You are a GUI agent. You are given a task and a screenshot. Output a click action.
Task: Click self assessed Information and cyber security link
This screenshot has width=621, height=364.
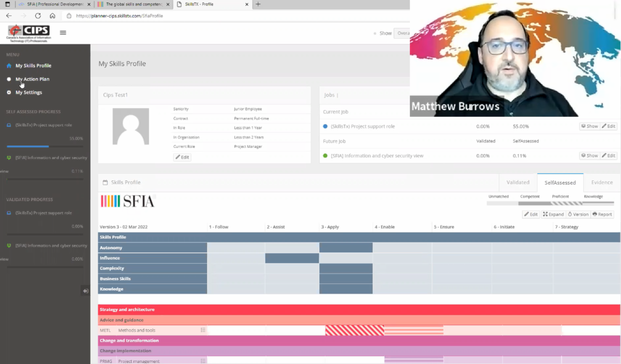pos(51,158)
